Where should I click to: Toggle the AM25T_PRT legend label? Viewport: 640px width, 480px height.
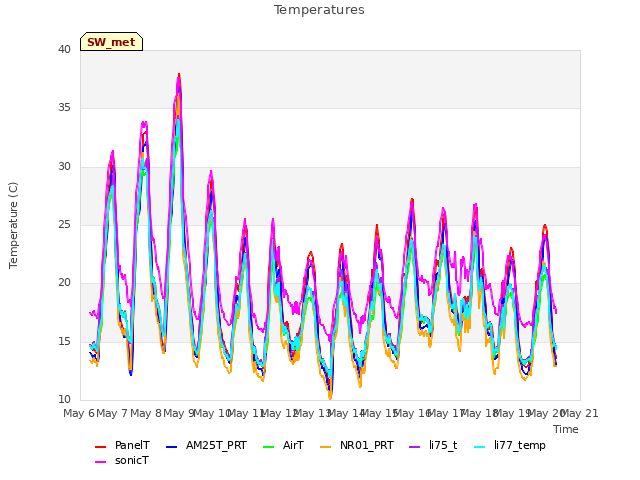(x=216, y=445)
